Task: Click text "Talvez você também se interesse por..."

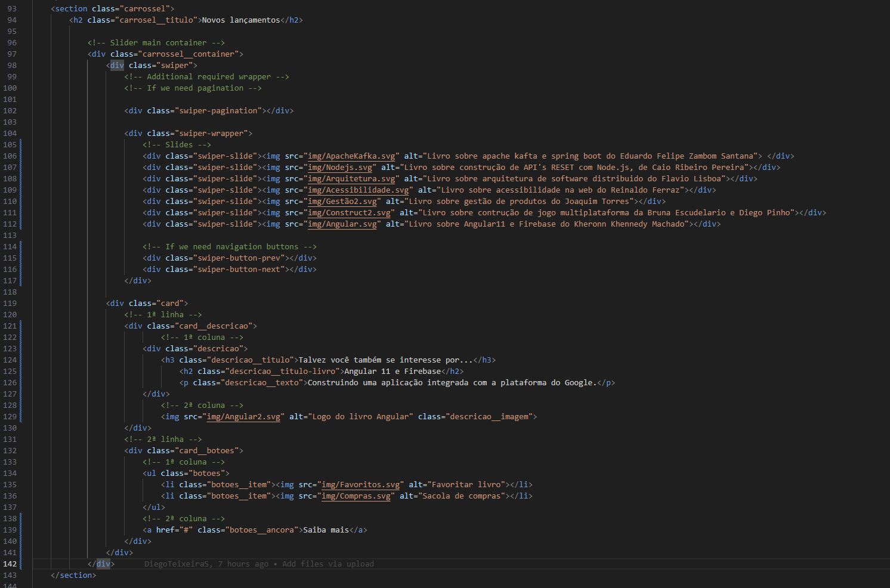Action: pos(386,360)
